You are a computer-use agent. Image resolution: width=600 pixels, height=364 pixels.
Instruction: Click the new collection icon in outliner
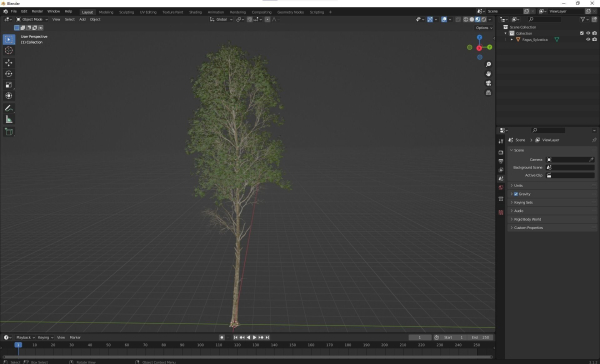tap(594, 19)
